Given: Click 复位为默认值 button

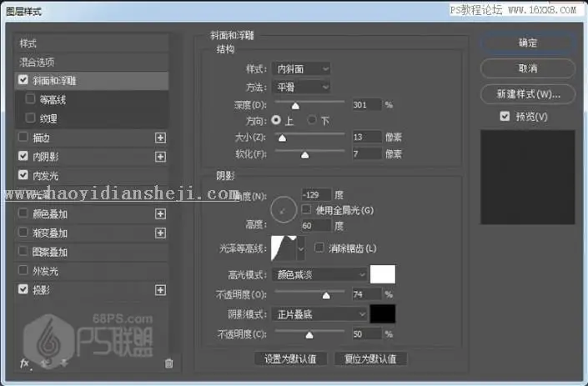Looking at the screenshot, I should [x=370, y=359].
